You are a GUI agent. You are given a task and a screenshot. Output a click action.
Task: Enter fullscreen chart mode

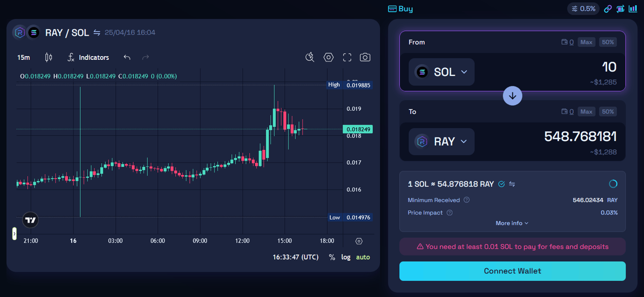(347, 57)
